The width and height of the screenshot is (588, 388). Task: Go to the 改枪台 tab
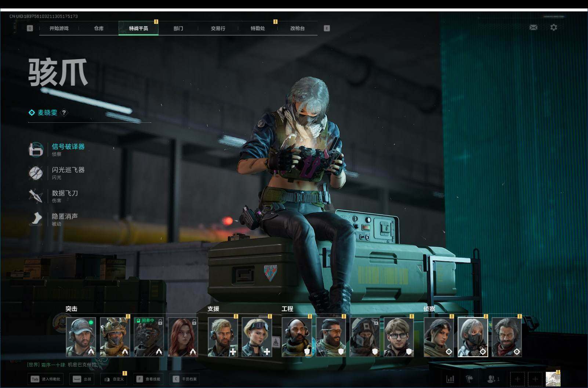[x=297, y=28]
